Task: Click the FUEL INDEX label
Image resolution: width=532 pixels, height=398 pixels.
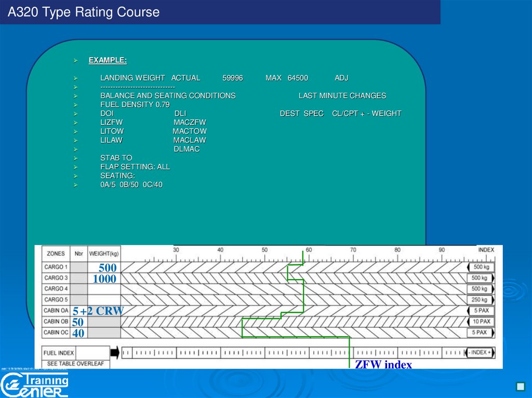Action: [58, 353]
